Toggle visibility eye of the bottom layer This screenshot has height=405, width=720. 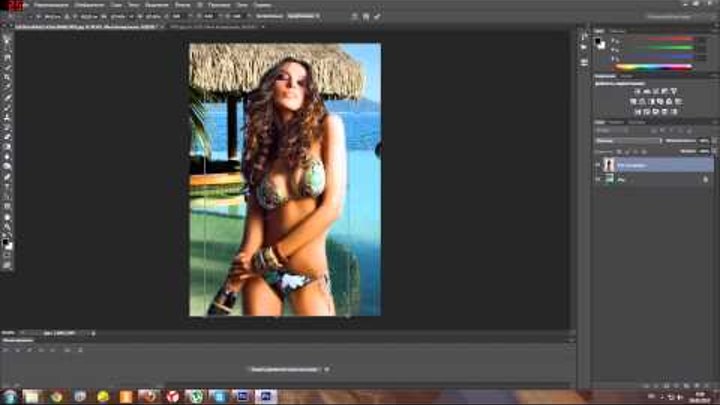[x=598, y=178]
